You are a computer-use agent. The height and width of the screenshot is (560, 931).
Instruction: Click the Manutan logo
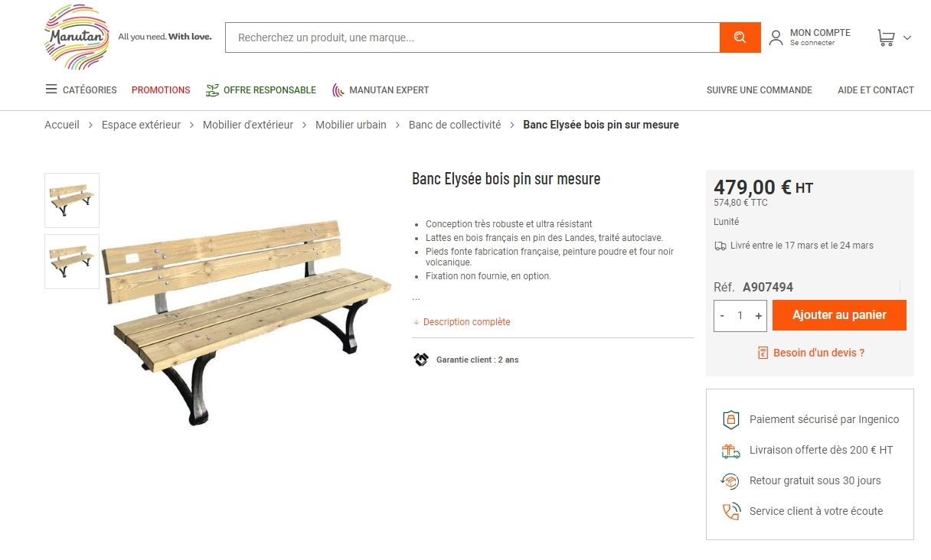[x=77, y=37]
